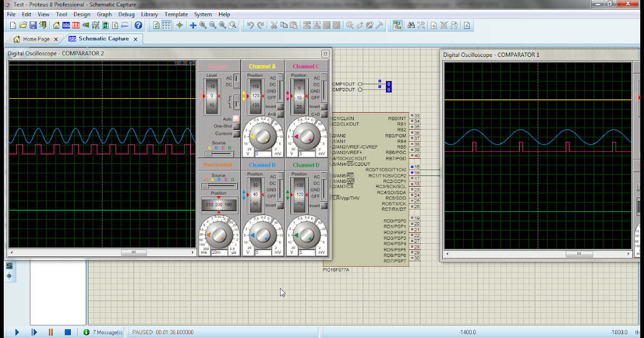Open Proteus Help with the question mark icon
This screenshot has width=644, height=338.
coord(138,26)
